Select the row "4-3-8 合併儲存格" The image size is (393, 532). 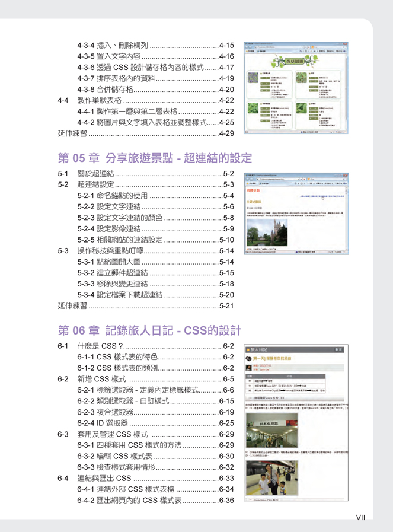coord(156,90)
